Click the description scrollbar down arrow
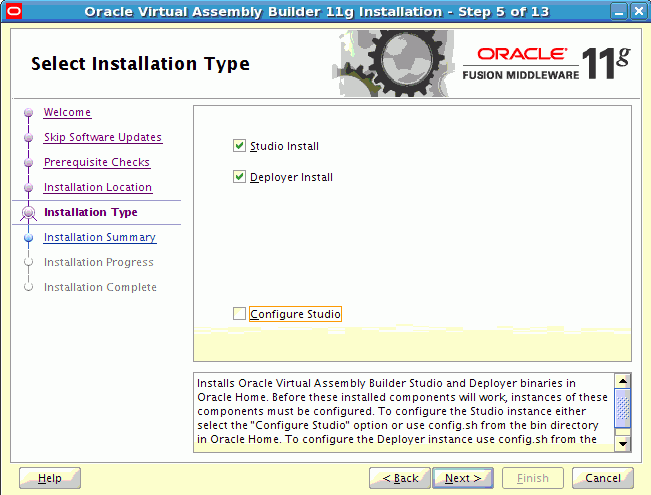Viewport: 651px width, 495px height. [623, 444]
